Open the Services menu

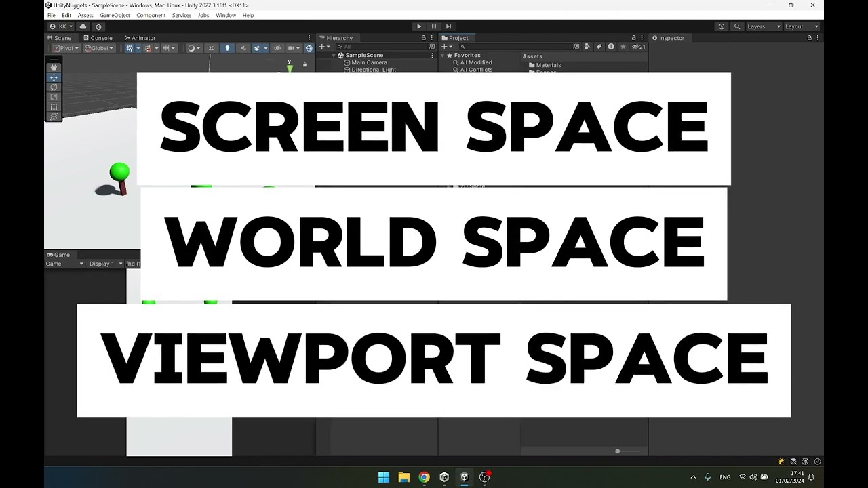tap(182, 15)
